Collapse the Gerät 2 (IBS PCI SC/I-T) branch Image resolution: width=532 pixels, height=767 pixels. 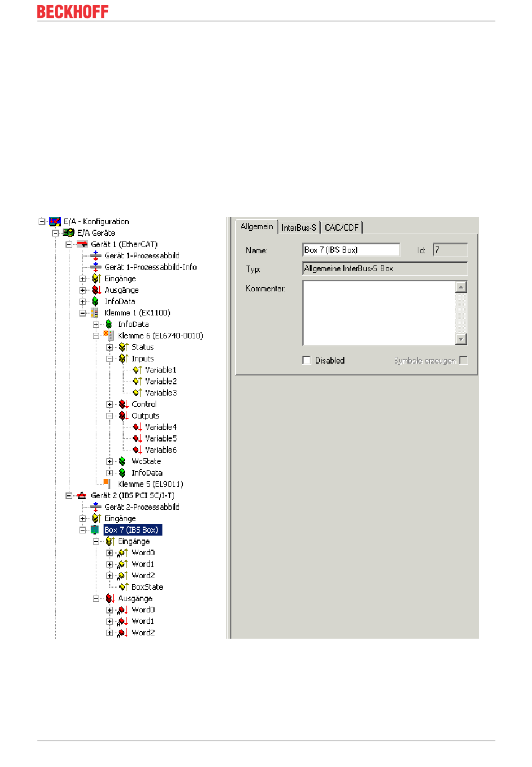(x=69, y=496)
